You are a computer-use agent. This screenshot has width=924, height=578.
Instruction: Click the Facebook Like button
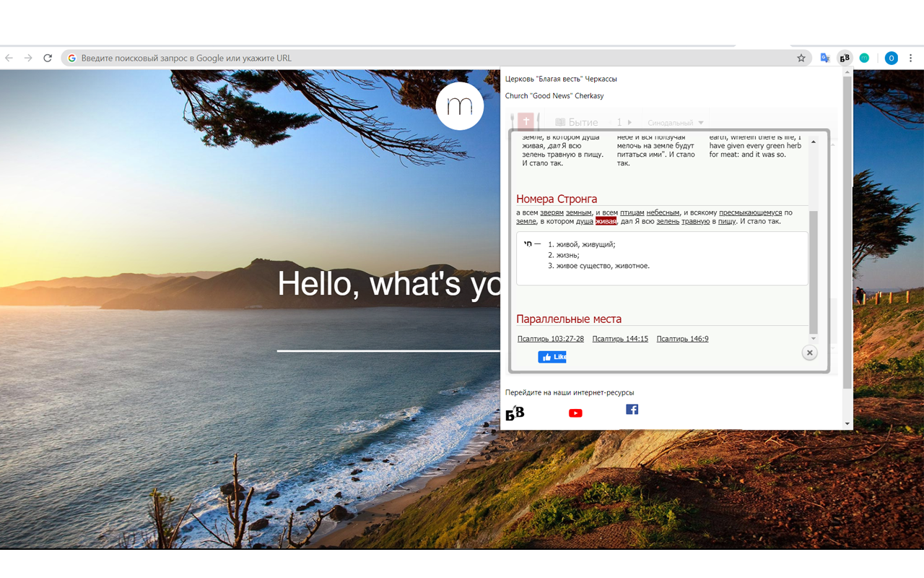552,357
